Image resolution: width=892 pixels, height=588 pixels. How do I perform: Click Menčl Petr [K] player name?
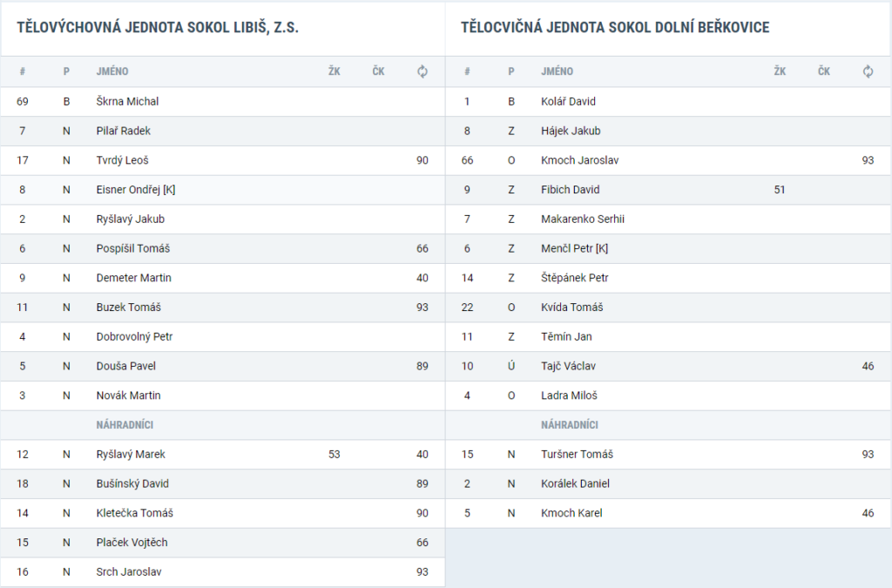575,248
